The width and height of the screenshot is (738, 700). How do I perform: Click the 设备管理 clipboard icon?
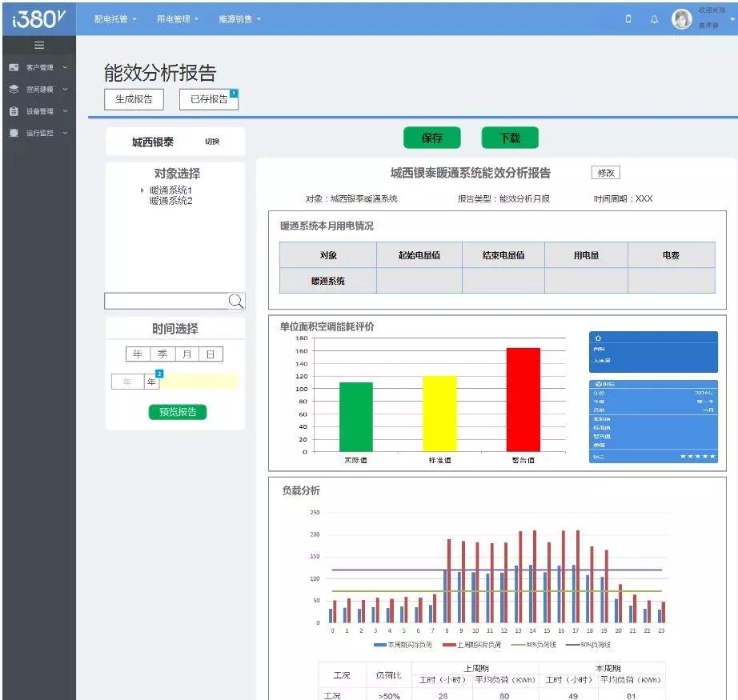14,111
